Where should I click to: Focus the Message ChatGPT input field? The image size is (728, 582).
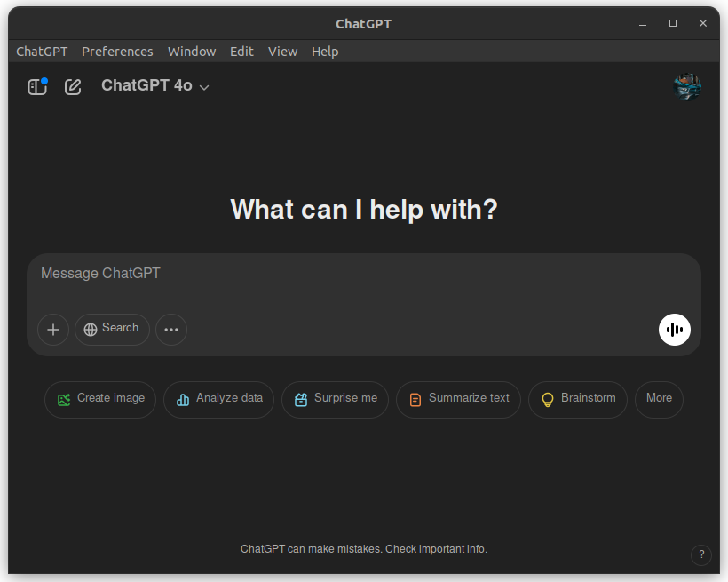click(364, 274)
